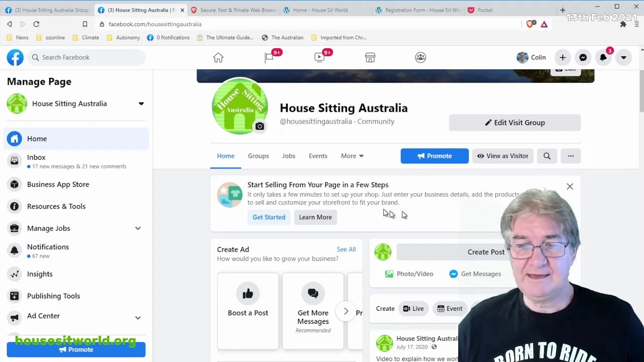The height and width of the screenshot is (362, 644).
Task: Choose the Get More Messages ad card
Action: [313, 311]
